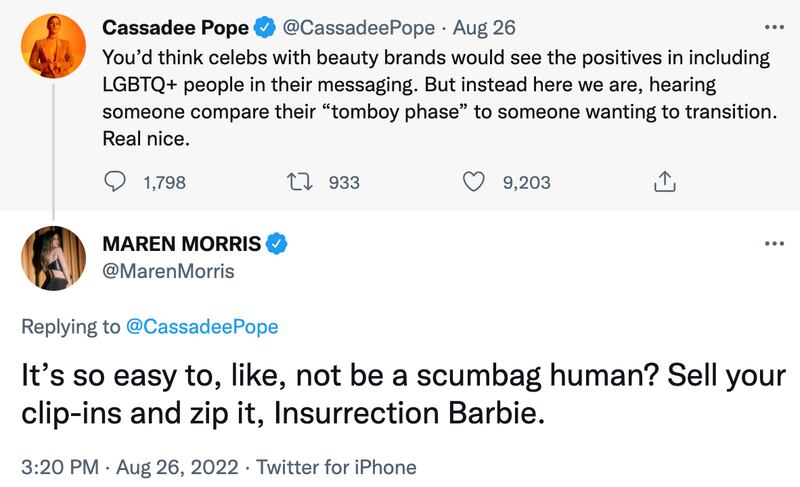Click the retweet arrows icon
Viewport: 800px width, 487px height.
[300, 182]
